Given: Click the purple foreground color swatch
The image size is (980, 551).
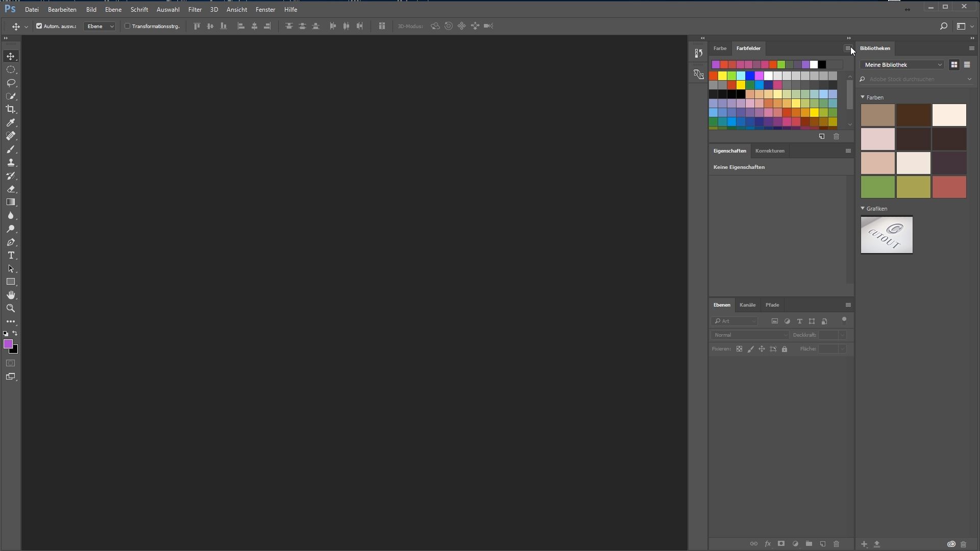Looking at the screenshot, I should pyautogui.click(x=8, y=344).
